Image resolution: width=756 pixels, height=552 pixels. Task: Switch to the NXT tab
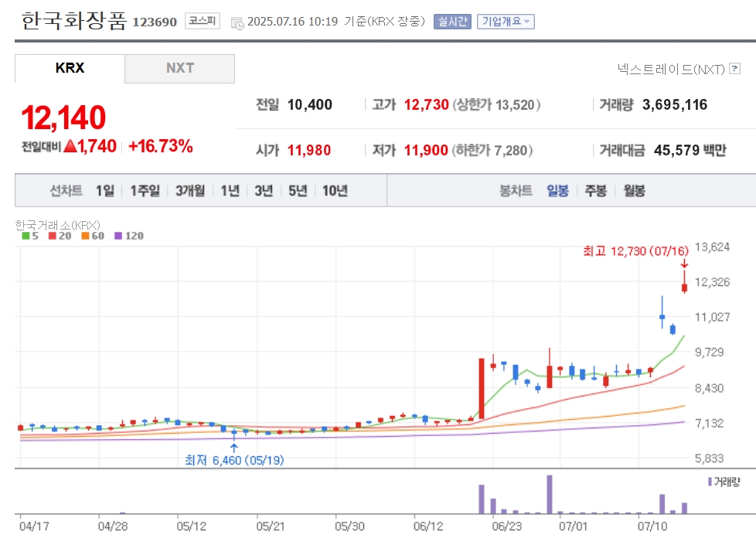click(180, 69)
